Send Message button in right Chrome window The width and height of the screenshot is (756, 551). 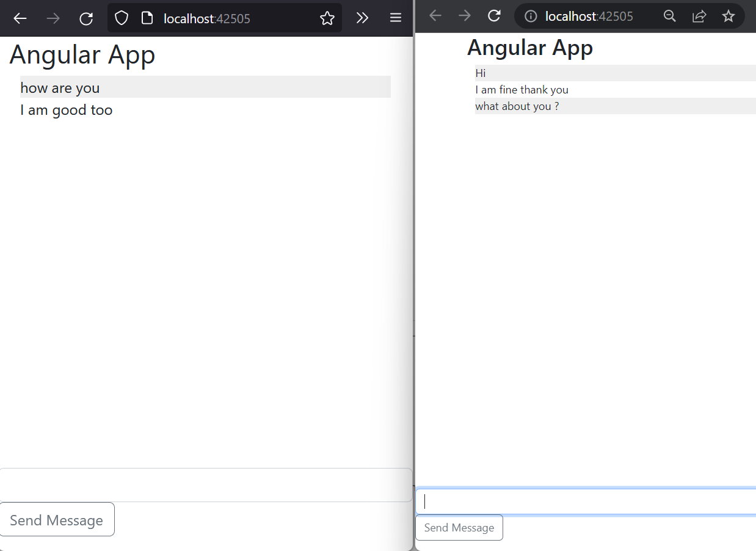click(x=459, y=528)
